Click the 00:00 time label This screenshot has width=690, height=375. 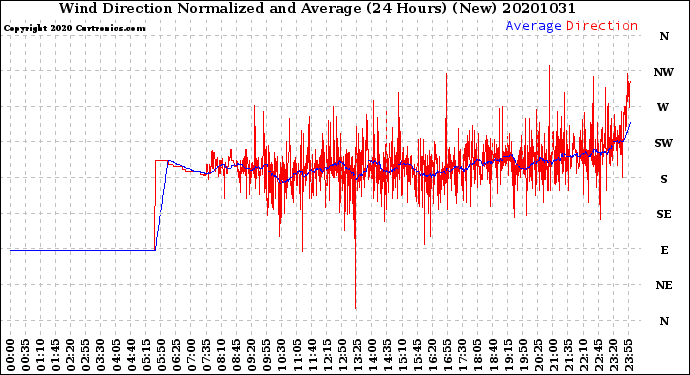[x=11, y=355]
